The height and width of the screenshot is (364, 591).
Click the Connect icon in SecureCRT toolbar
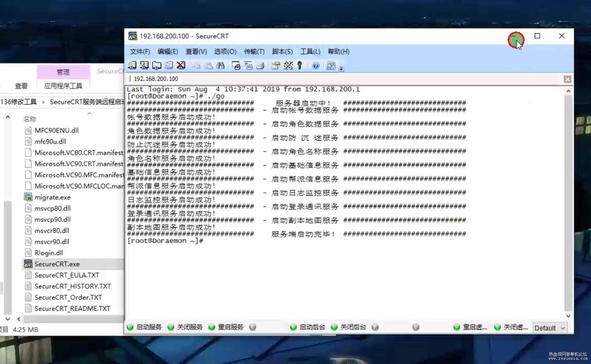(x=132, y=66)
